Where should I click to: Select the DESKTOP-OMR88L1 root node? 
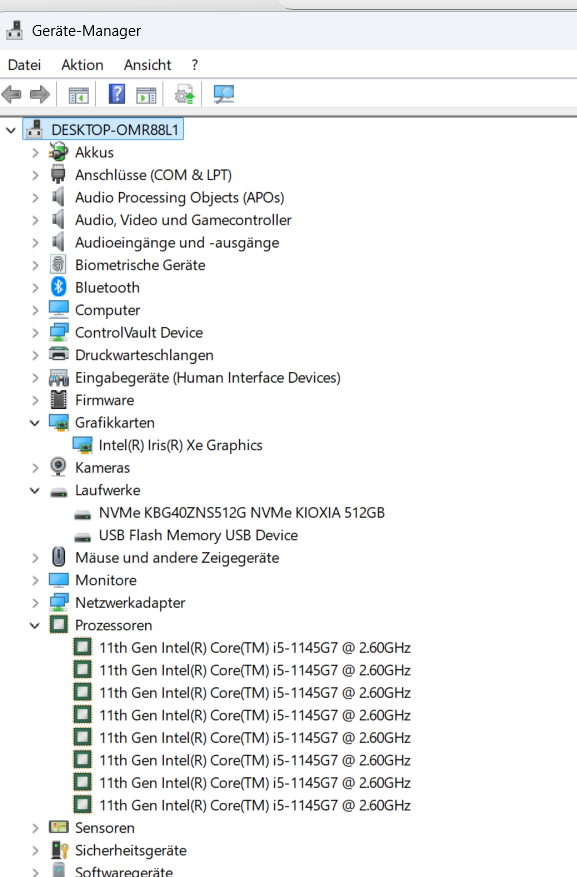[115, 130]
